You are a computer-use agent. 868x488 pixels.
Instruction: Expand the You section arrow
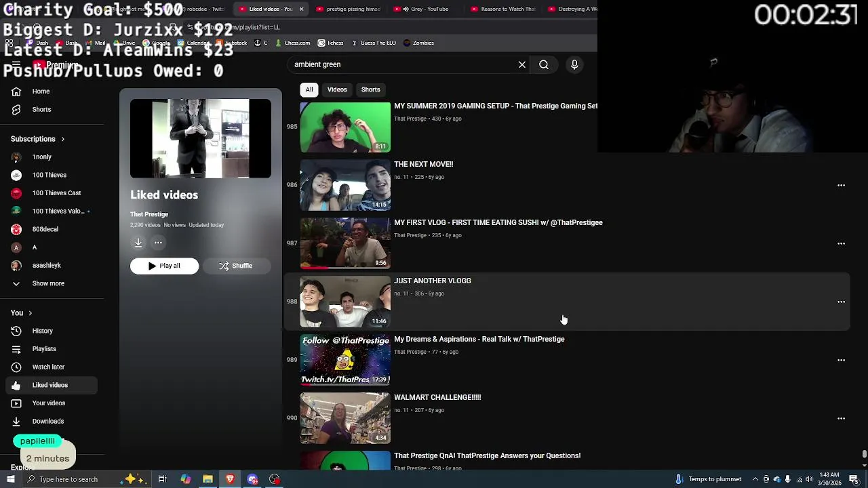point(30,313)
